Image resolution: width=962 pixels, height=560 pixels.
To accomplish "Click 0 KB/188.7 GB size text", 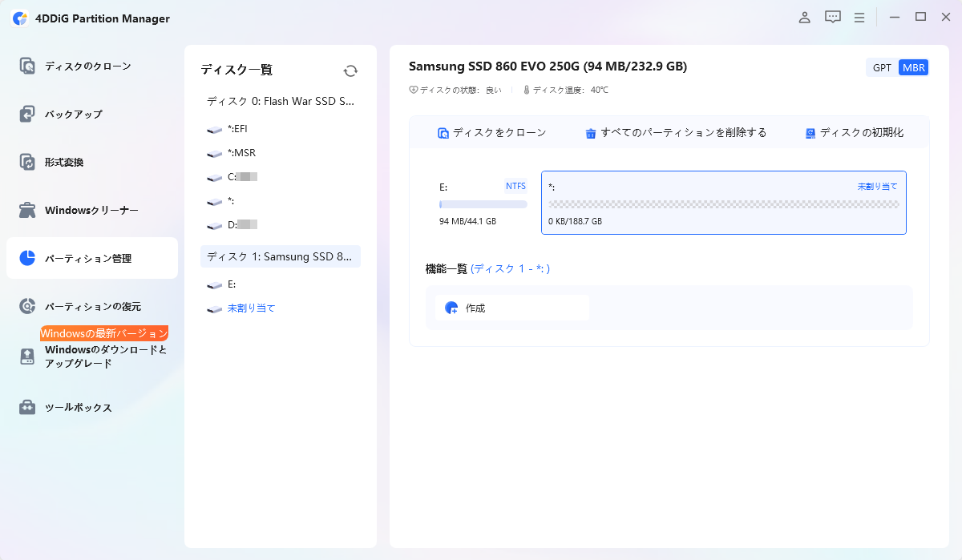I will [575, 221].
